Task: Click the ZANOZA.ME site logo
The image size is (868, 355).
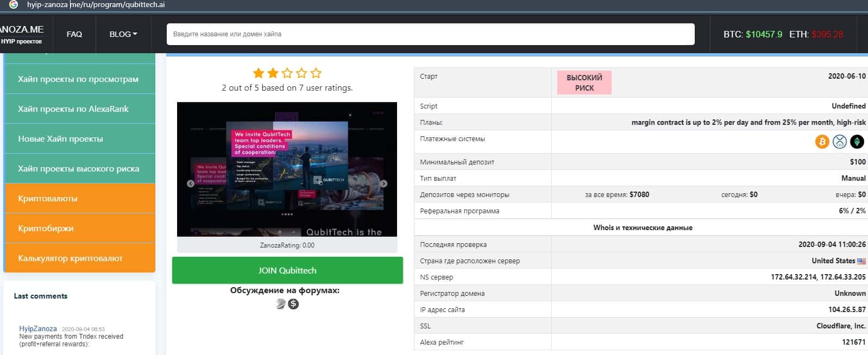Action: coord(22,34)
